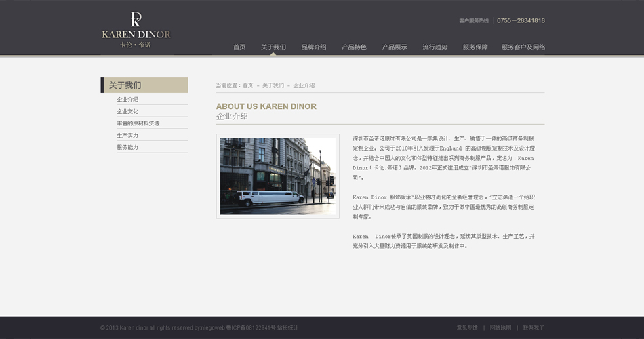Click the 企业介绍 page subtitle
This screenshot has height=339, width=644.
pyautogui.click(x=232, y=117)
